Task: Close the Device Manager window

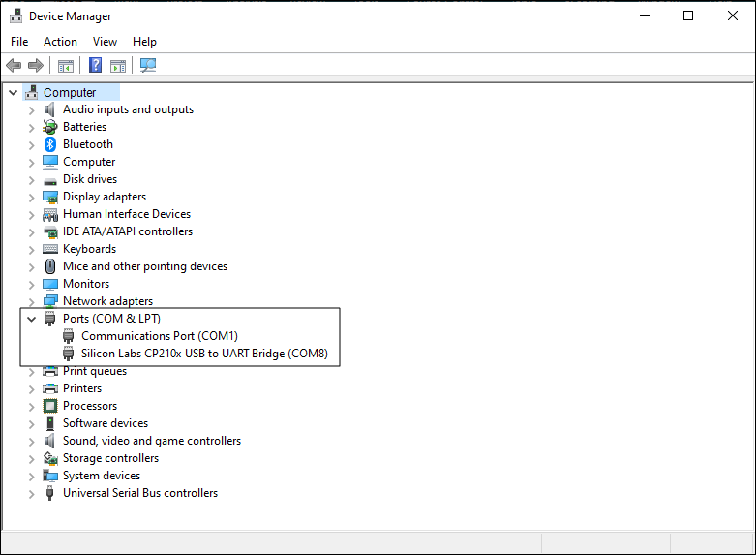Action: [x=733, y=15]
